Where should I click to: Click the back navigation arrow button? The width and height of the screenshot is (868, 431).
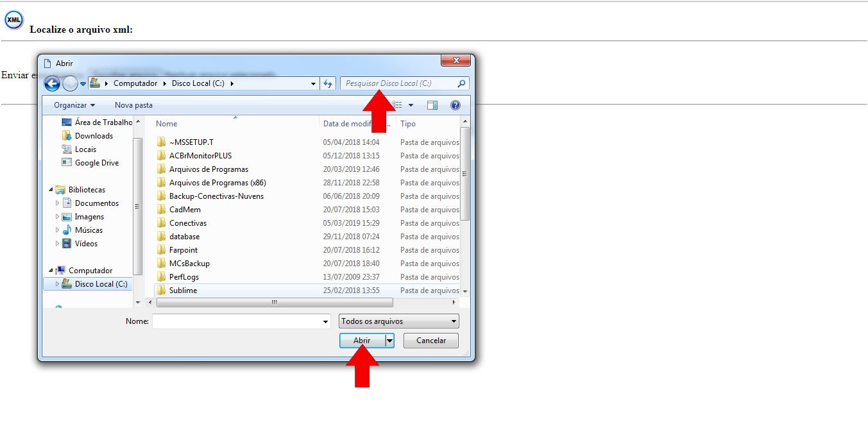pos(52,83)
